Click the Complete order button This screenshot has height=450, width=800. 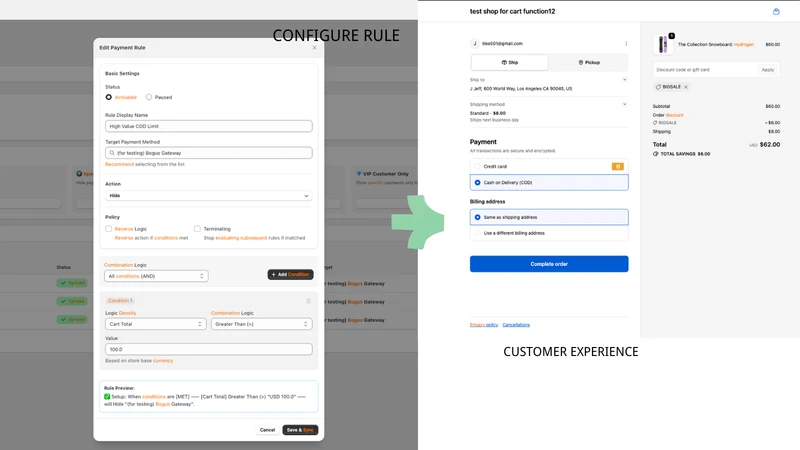pos(549,264)
